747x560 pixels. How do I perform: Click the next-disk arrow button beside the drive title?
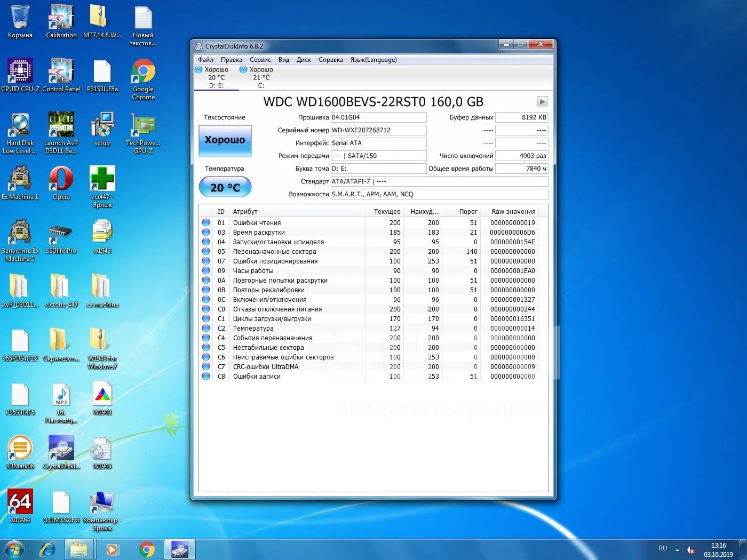[x=542, y=101]
